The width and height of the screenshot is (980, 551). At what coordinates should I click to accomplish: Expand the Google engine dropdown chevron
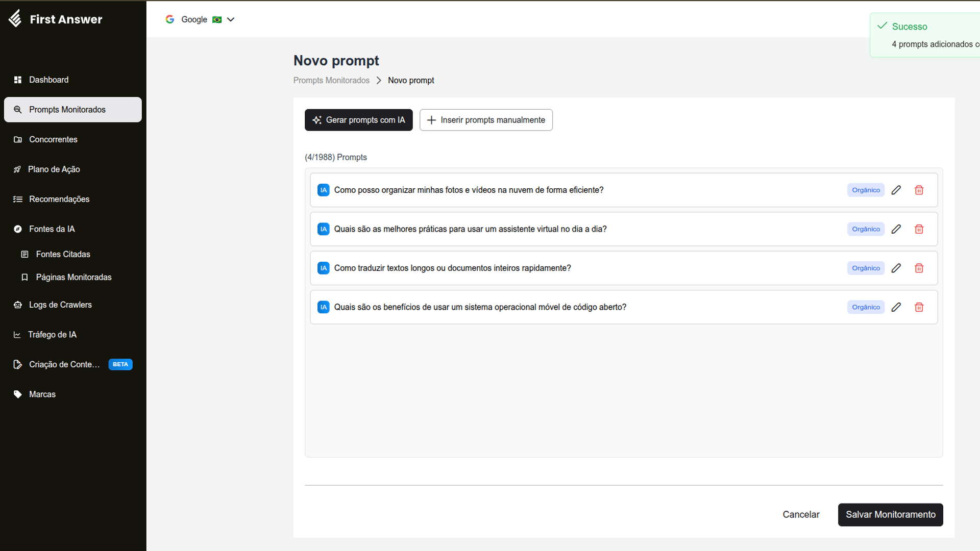tap(231, 19)
